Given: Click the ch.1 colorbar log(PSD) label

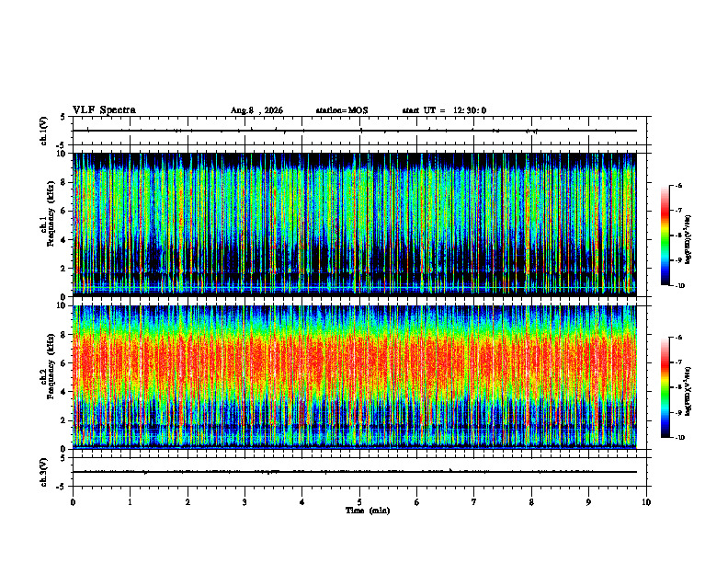Looking at the screenshot, I should [688, 240].
